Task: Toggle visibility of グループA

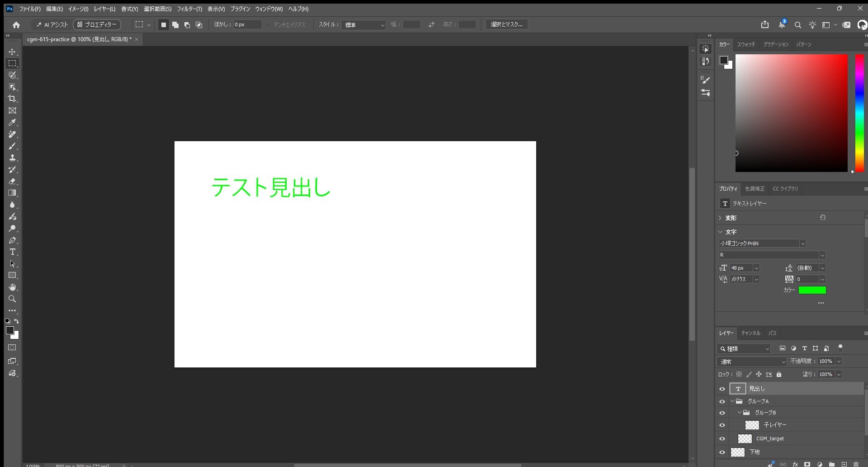Action: tap(722, 401)
